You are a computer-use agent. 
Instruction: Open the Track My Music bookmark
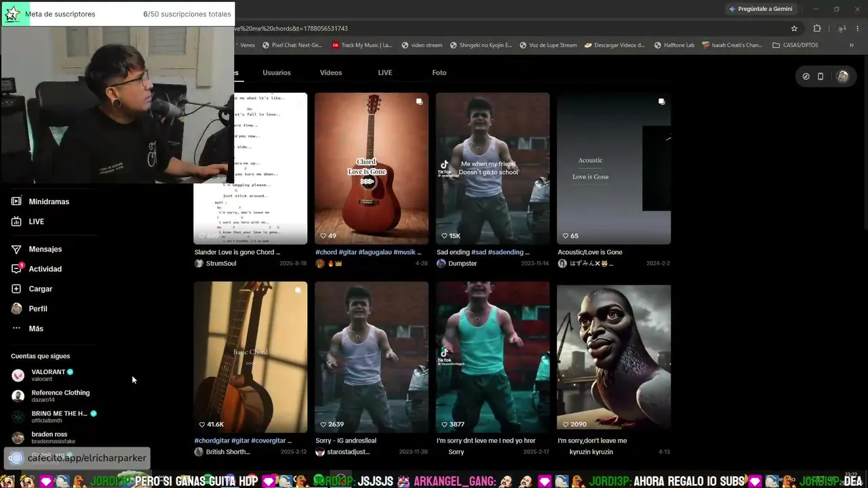pyautogui.click(x=362, y=45)
